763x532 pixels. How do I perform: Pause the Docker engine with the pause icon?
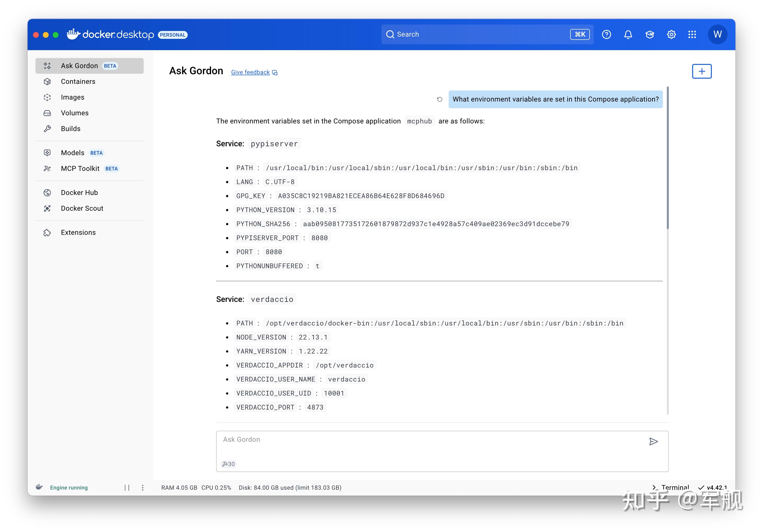(x=127, y=487)
